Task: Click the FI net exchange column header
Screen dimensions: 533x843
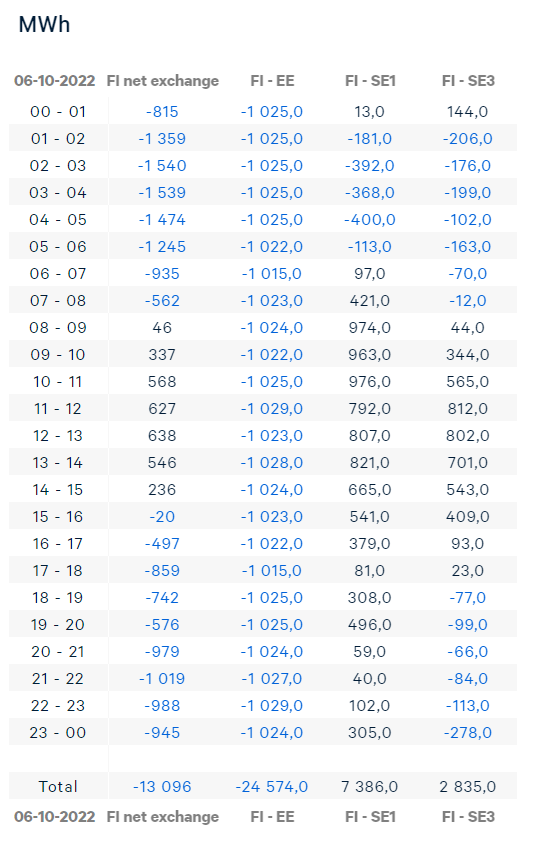Action: point(162,81)
